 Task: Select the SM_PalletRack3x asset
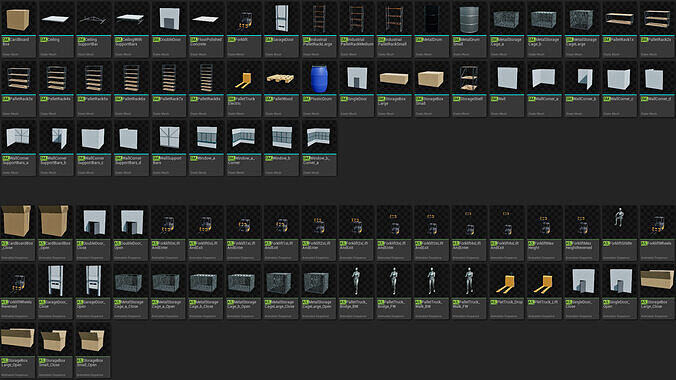18,89
